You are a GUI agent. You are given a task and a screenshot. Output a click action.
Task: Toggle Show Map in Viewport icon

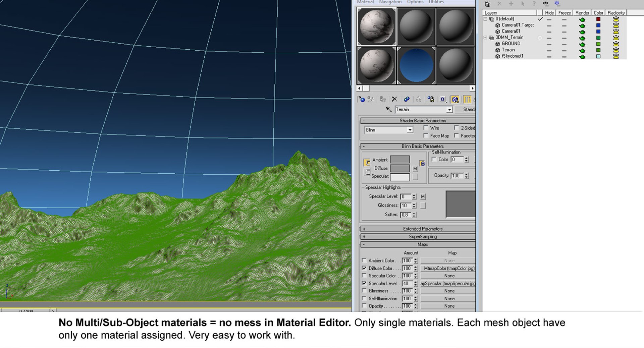coord(455,99)
